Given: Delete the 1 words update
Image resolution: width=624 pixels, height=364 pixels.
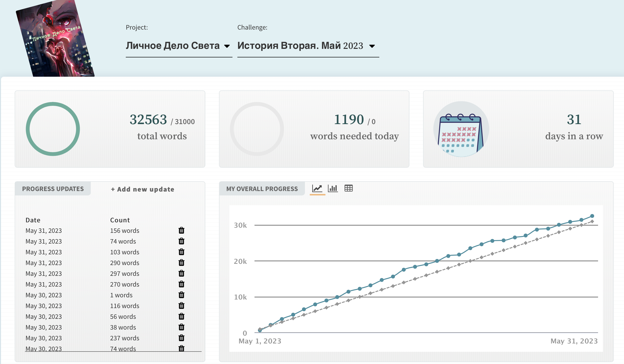Looking at the screenshot, I should (182, 295).
